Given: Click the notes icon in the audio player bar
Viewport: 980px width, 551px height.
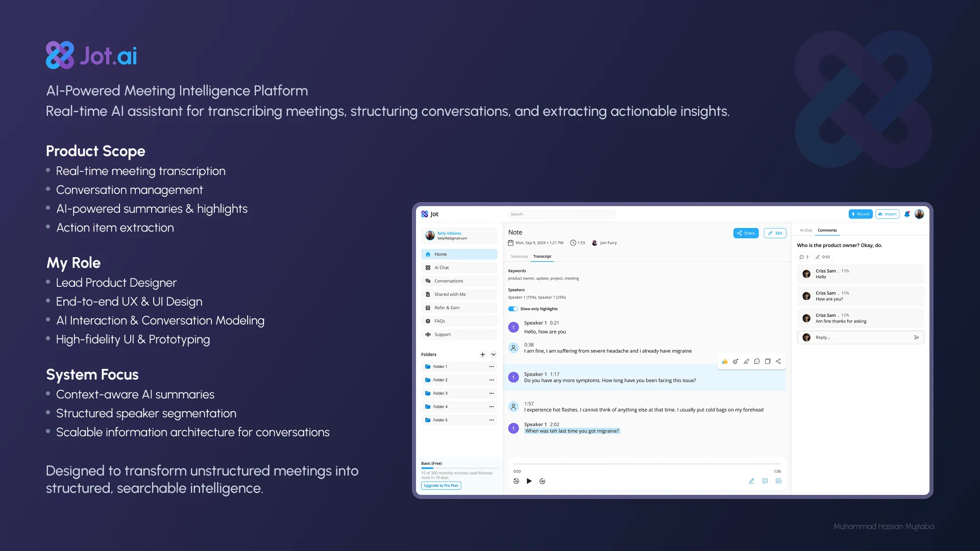Looking at the screenshot, I should pos(765,481).
